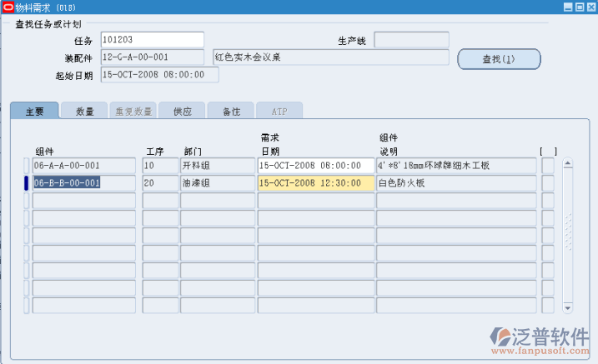Select record indicator for row 06-B-B-00-001
This screenshot has width=598, height=364.
[27, 183]
